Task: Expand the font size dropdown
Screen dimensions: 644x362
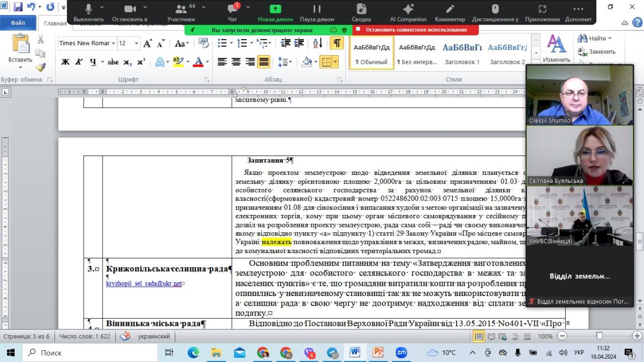Action: pyautogui.click(x=136, y=43)
